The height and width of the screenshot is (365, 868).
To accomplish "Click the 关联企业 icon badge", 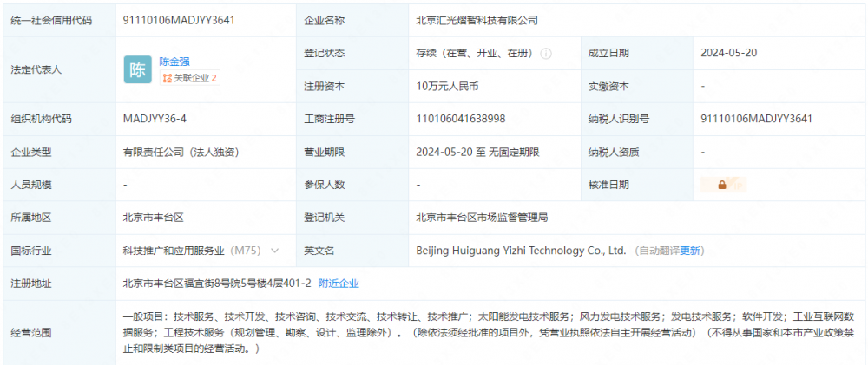I will (168, 79).
